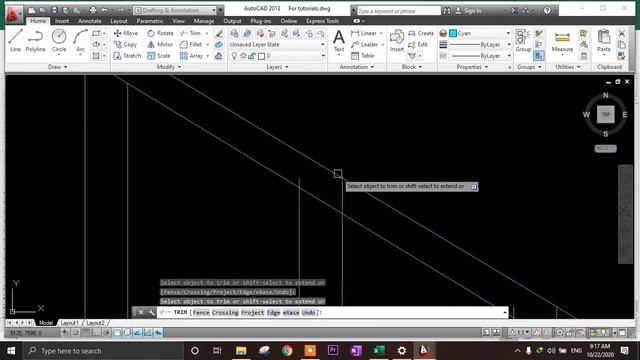Toggle layer on/off lightbulb icon
The height and width of the screenshot is (360, 640).
234,56
